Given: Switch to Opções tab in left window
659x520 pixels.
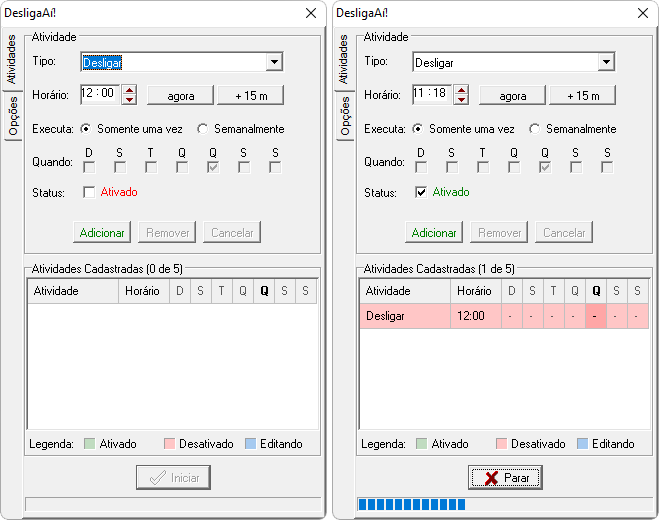Looking at the screenshot, I should point(13,116).
